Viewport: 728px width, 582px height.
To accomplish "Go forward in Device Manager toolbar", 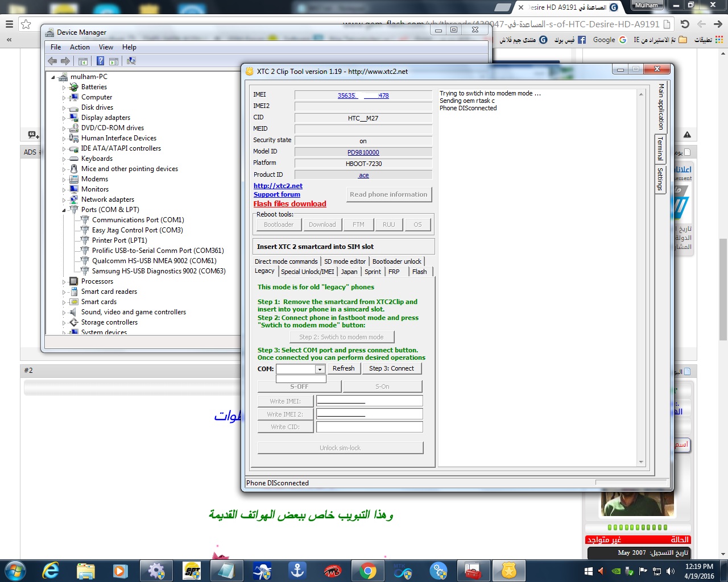I will (65, 61).
